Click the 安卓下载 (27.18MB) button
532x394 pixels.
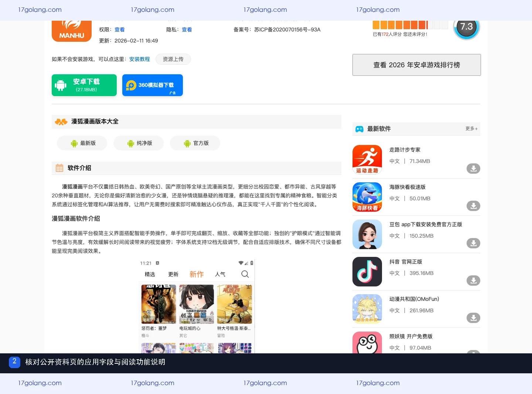[84, 85]
